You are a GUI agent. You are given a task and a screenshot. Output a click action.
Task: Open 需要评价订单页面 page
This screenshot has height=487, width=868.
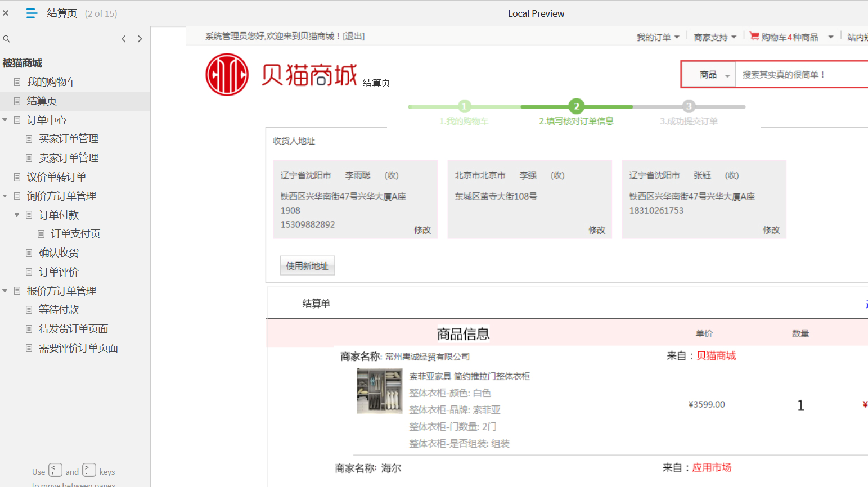click(x=78, y=348)
